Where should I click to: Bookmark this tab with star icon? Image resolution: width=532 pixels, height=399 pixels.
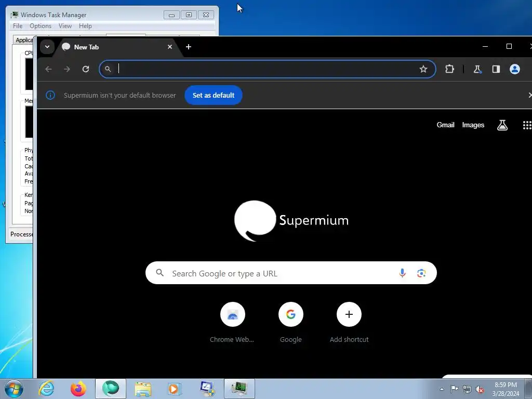coord(423,69)
